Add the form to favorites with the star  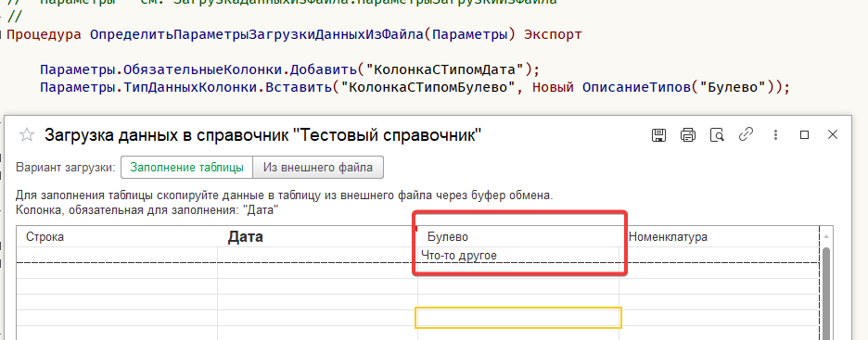27,135
